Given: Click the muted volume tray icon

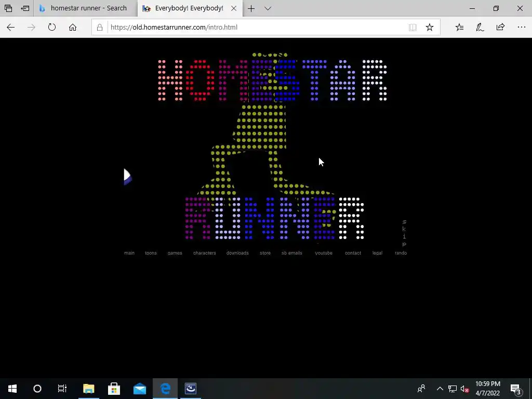Looking at the screenshot, I should click(x=465, y=389).
